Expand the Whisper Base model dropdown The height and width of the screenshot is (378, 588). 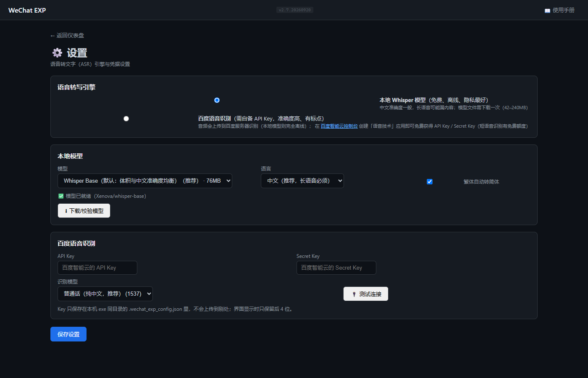pyautogui.click(x=145, y=181)
